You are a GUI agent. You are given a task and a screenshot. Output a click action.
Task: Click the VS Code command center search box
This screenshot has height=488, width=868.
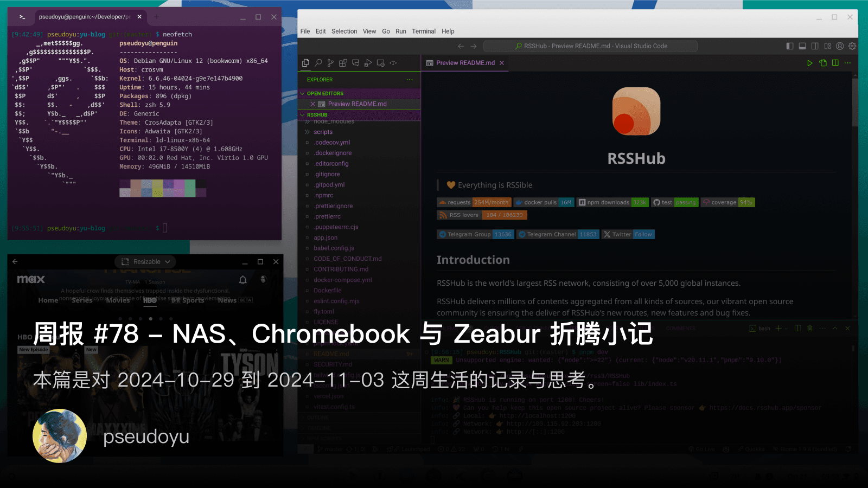[x=590, y=46]
